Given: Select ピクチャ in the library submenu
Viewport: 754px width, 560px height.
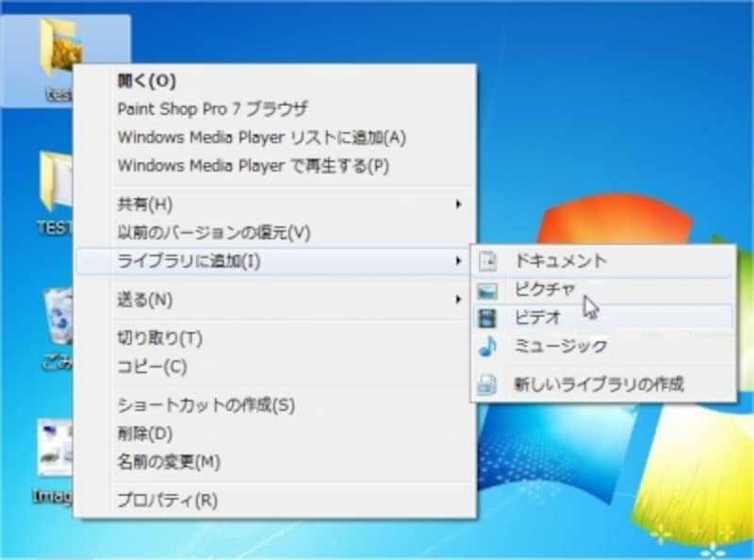Looking at the screenshot, I should 603,290.
